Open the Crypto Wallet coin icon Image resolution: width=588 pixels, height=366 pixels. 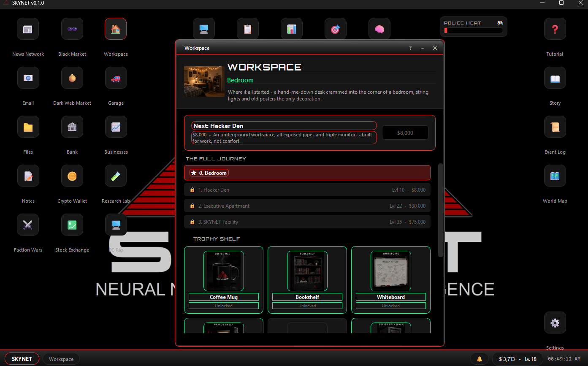point(72,176)
